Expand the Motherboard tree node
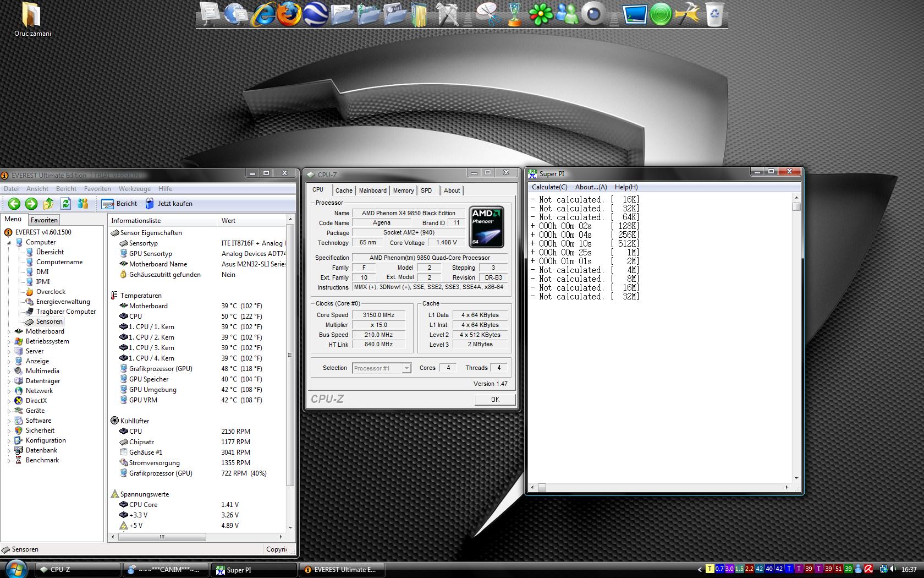 coord(9,331)
